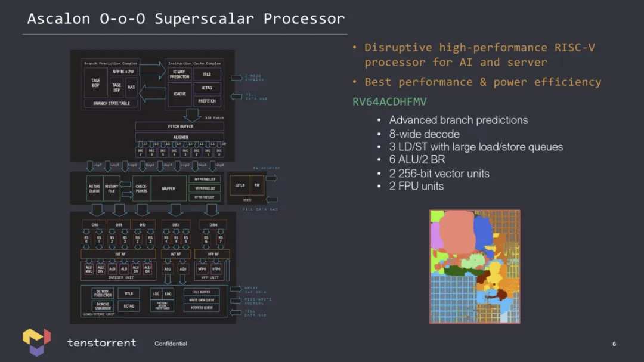Click the 'RETIRE QUEUE' block
This screenshot has height=362, width=644.
point(94,188)
